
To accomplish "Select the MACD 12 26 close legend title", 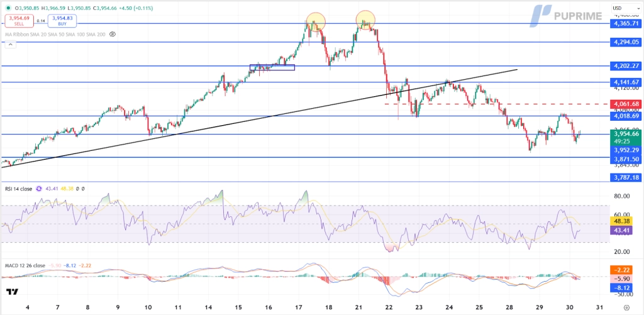I will pos(25,266).
